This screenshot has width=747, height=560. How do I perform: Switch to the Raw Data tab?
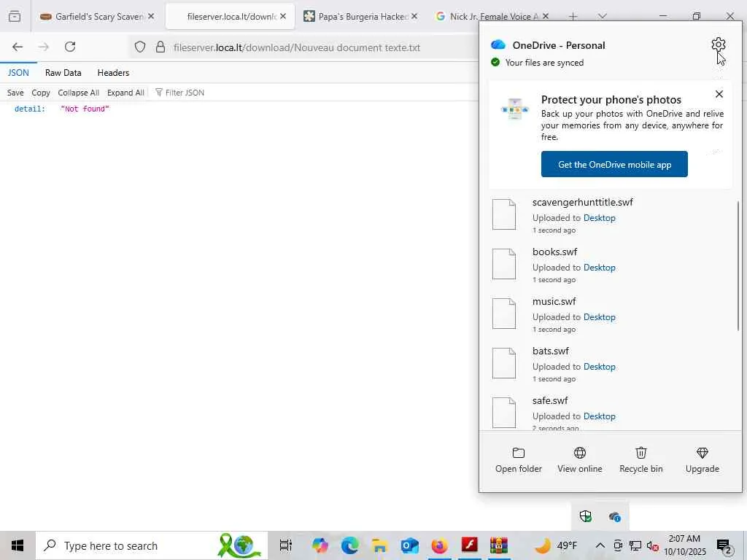pyautogui.click(x=63, y=72)
